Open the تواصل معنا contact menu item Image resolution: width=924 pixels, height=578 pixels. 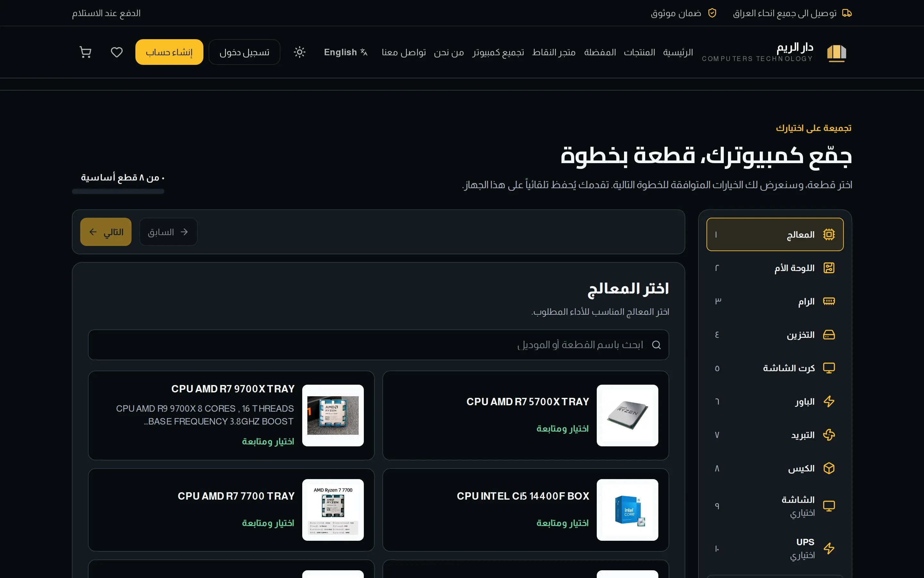tap(404, 52)
